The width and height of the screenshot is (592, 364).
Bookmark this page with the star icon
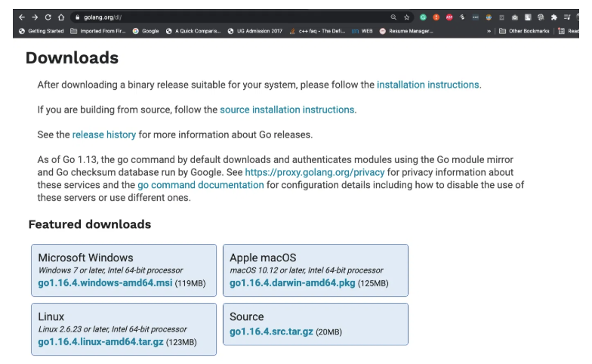(x=407, y=17)
